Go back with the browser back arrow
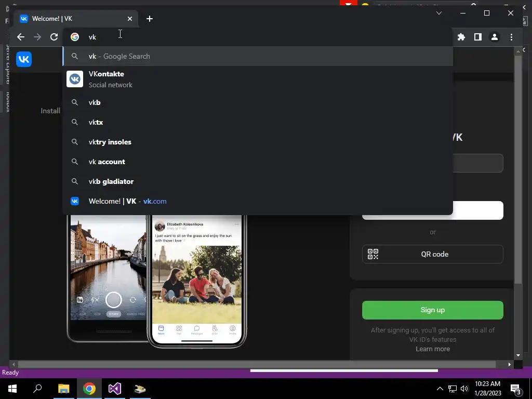532x399 pixels. (x=21, y=37)
